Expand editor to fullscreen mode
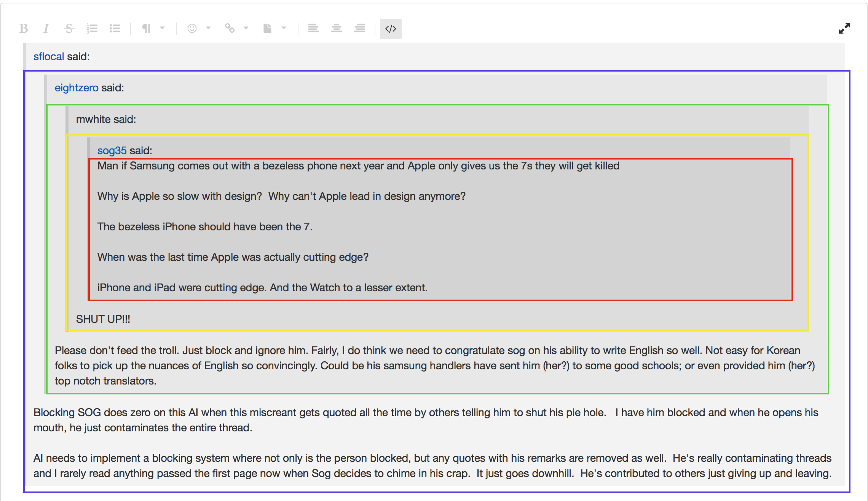The height and width of the screenshot is (501, 868). 844,29
